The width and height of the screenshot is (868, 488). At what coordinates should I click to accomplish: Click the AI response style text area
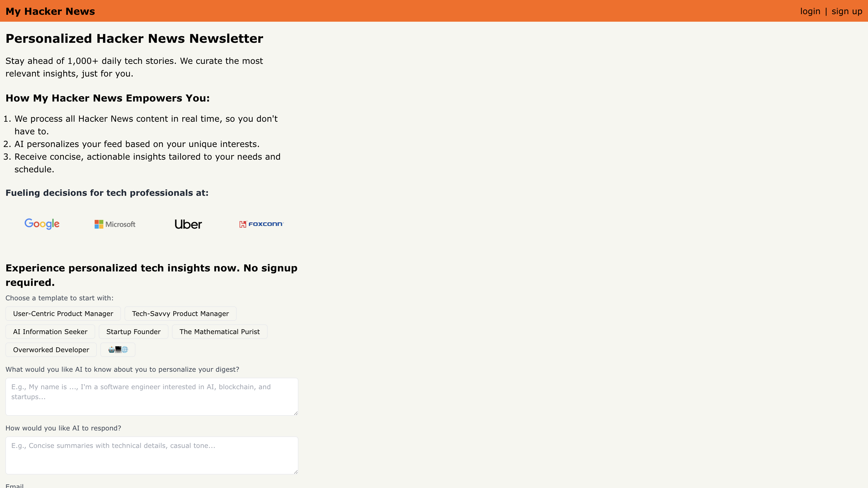coord(151,455)
